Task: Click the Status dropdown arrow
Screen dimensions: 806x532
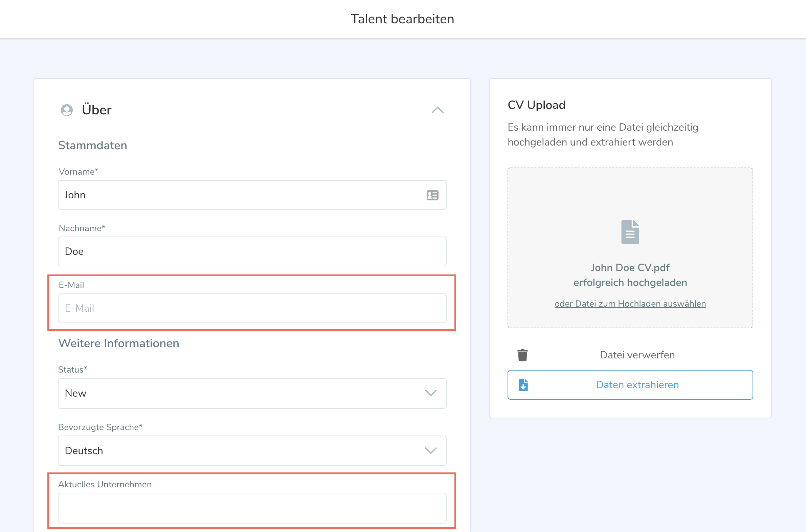Action: [430, 393]
